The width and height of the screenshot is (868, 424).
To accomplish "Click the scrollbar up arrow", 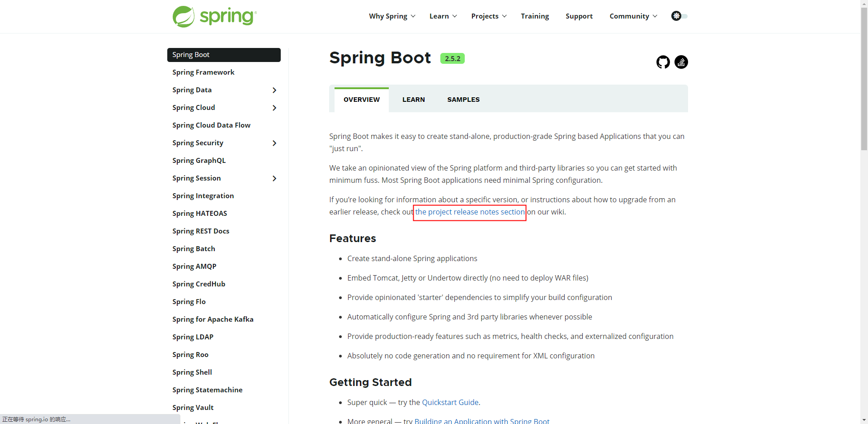I will (x=864, y=4).
